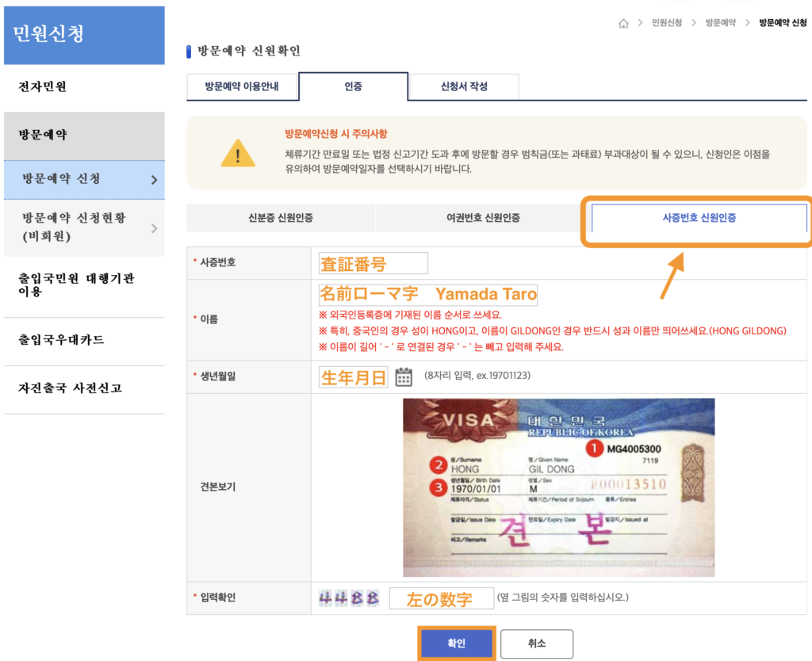Click the captcha number image

[x=349, y=598]
